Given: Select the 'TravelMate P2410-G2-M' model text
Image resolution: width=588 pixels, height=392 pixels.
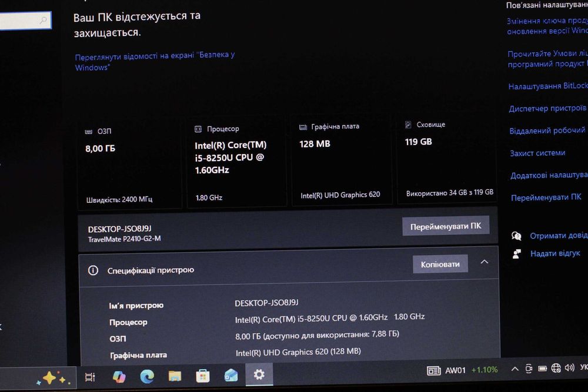Looking at the screenshot, I should 124,239.
